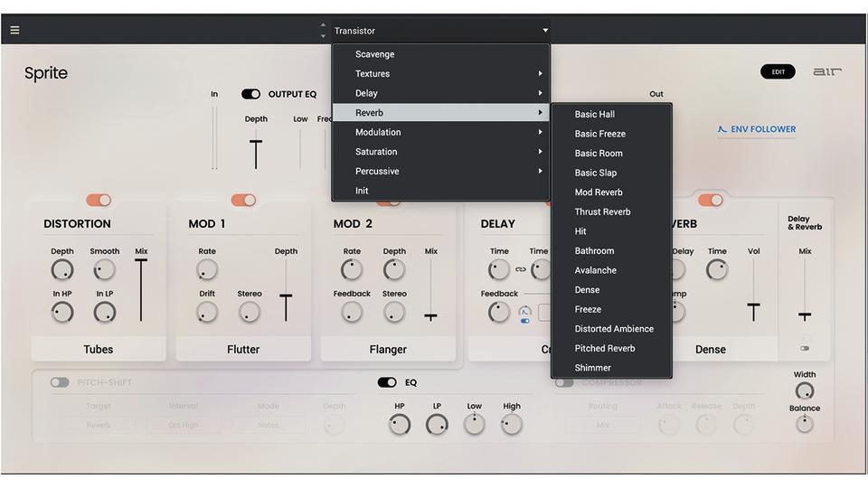Select the Shimmer reverb preset

(x=593, y=368)
